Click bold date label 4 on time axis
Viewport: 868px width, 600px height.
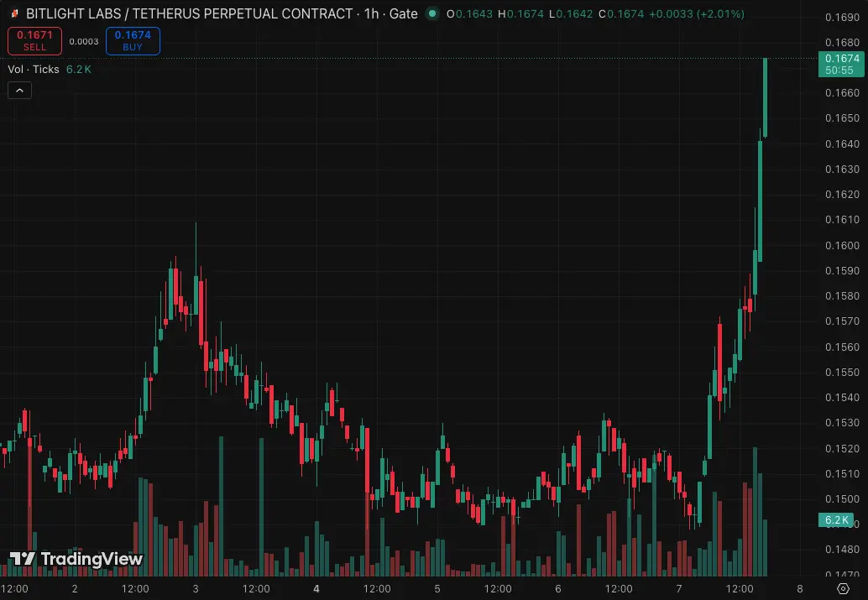tap(316, 589)
